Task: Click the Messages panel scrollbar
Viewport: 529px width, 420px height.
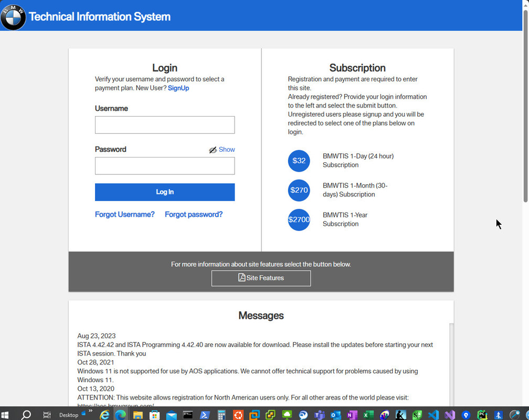Action: pyautogui.click(x=451, y=365)
